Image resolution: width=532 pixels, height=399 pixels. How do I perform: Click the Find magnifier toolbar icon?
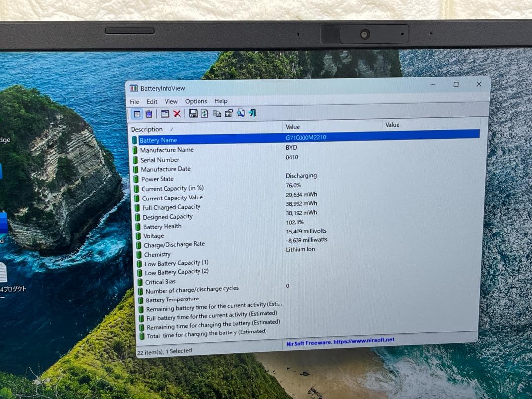pos(241,113)
